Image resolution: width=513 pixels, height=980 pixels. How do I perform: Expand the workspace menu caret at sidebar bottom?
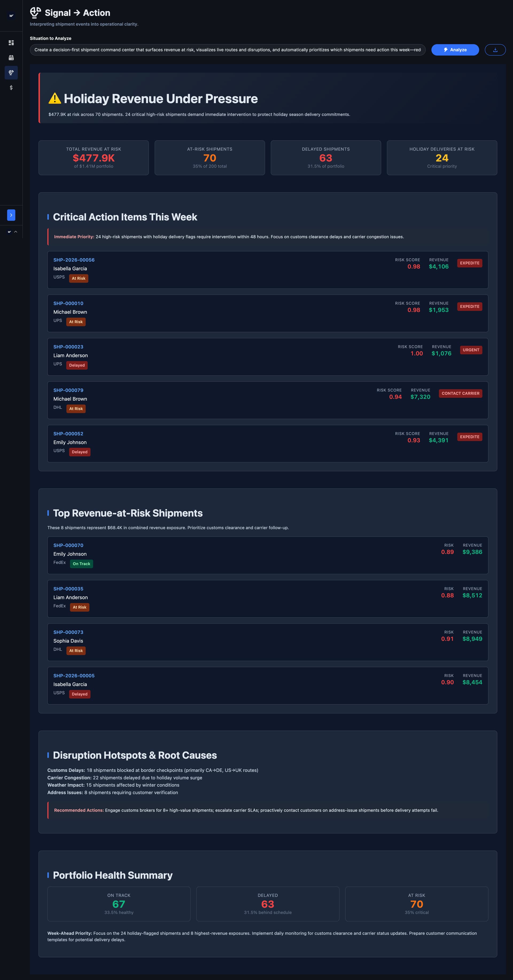click(x=15, y=232)
